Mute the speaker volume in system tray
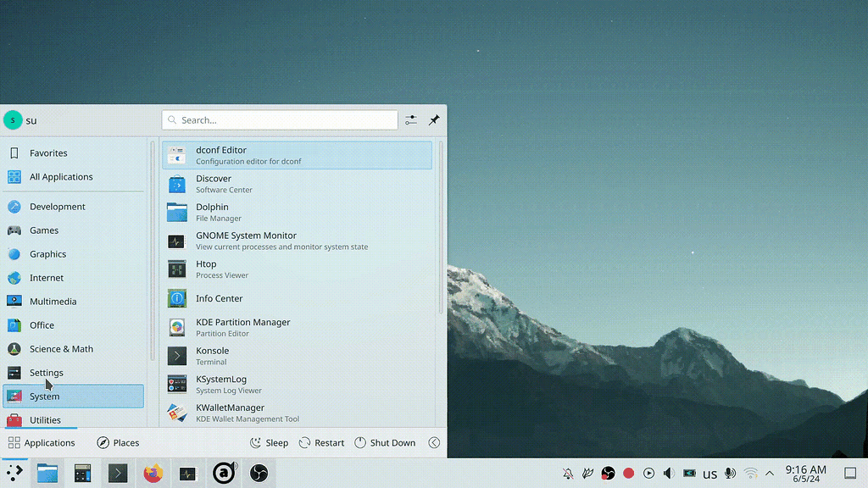Viewport: 868px width, 488px height. pos(668,473)
